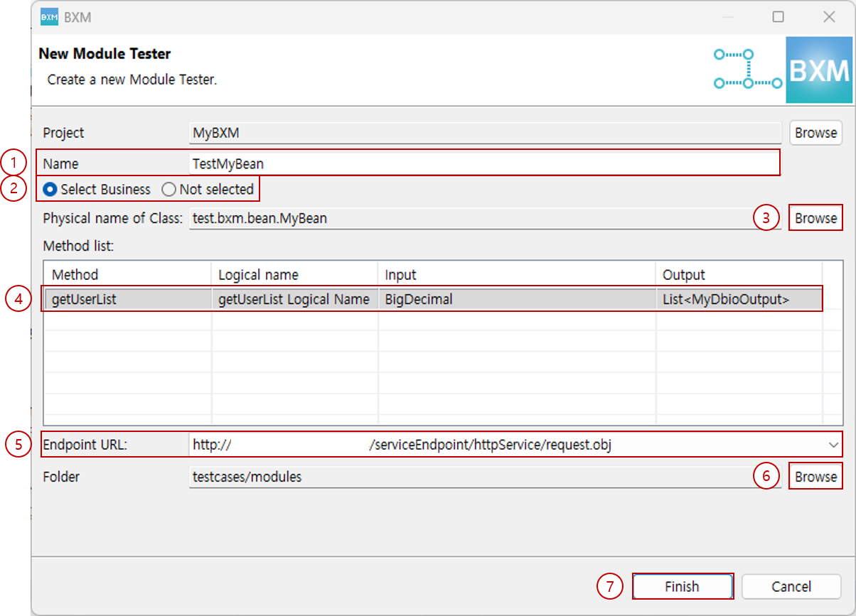
Task: Cancel the New Module Tester dialog
Action: pos(791,586)
